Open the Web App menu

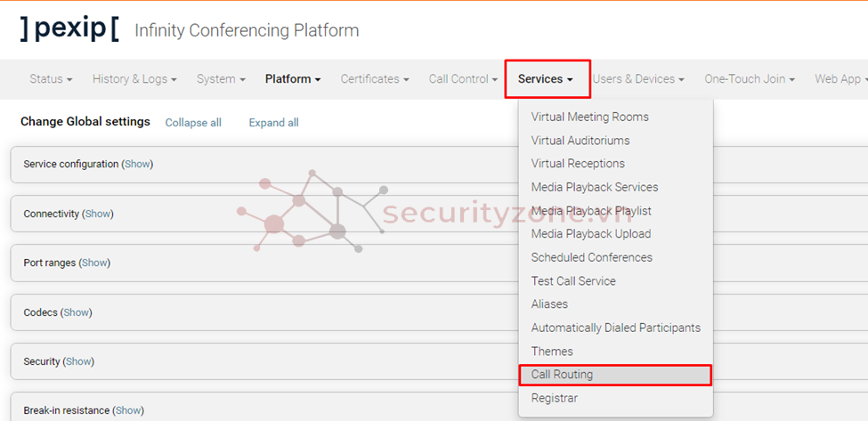[x=841, y=79]
